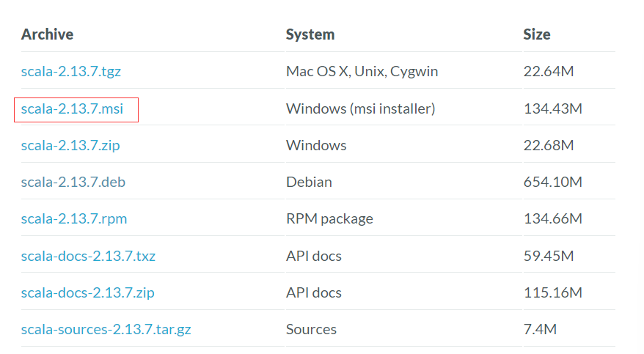Screen dimensions: 644x354
Task: Get the scala-2.13.7.deb Debian package
Action: pyautogui.click(x=73, y=182)
